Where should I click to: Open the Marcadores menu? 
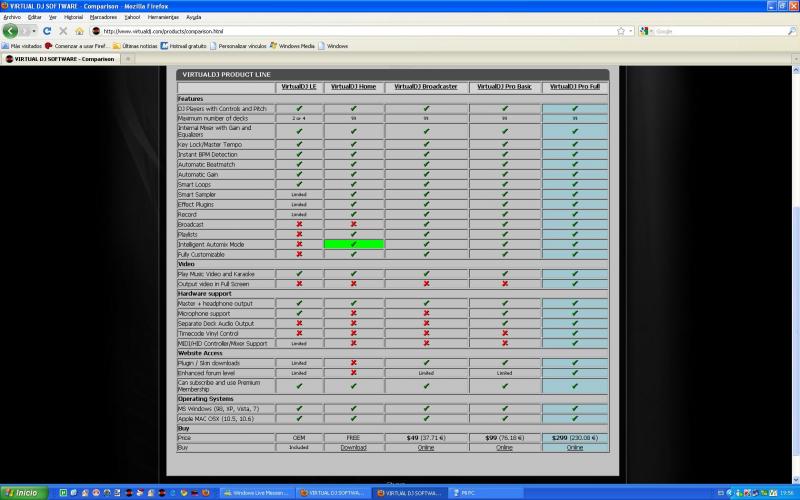tap(104, 17)
